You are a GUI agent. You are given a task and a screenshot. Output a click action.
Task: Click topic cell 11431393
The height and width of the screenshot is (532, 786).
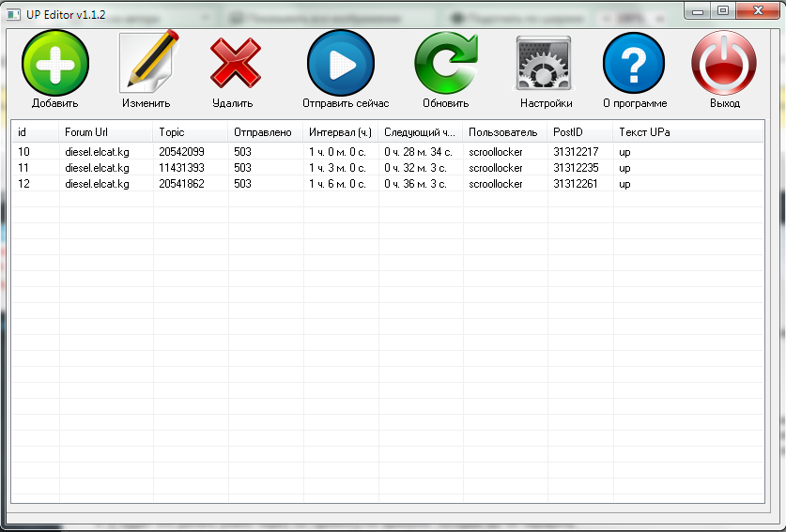(x=181, y=168)
